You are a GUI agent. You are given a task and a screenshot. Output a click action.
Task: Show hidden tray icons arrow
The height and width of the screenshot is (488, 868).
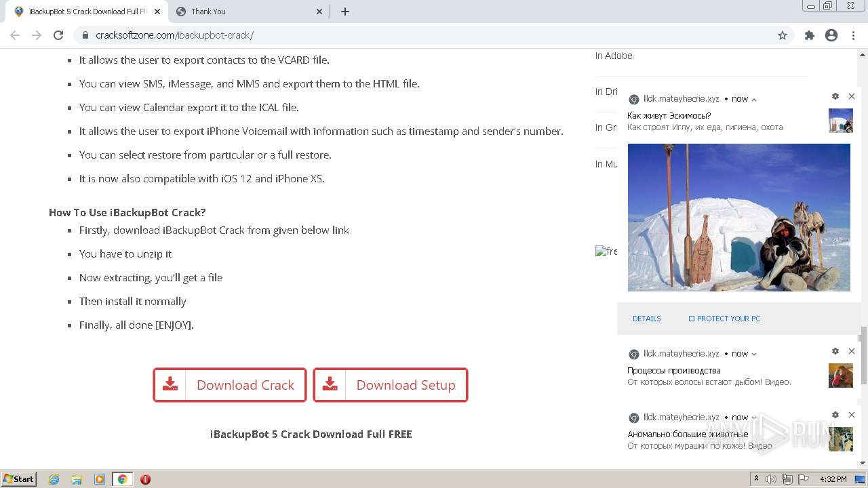pyautogui.click(x=756, y=479)
